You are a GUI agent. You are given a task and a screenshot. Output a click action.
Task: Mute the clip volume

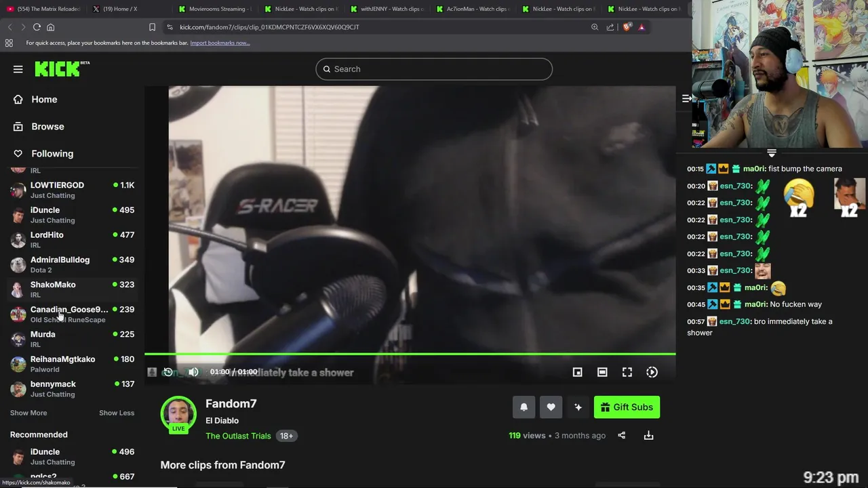click(x=193, y=372)
